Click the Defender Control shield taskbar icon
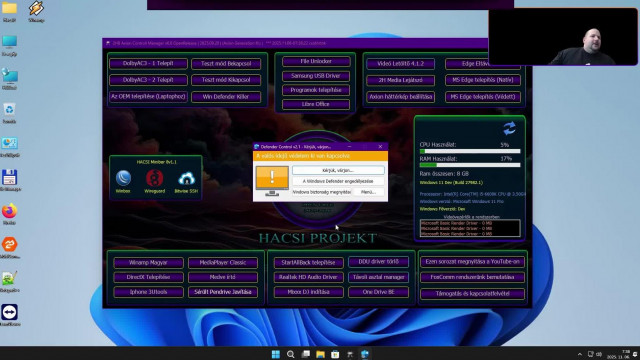 [364, 354]
